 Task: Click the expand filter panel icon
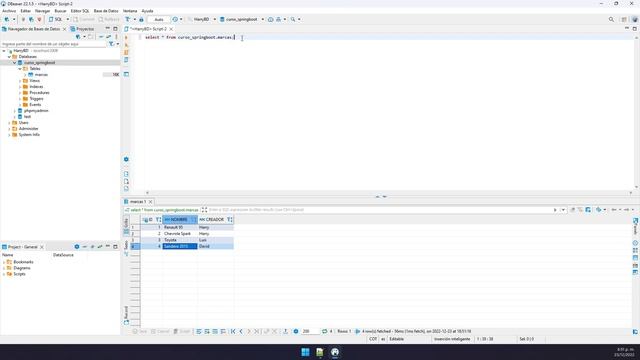click(204, 210)
